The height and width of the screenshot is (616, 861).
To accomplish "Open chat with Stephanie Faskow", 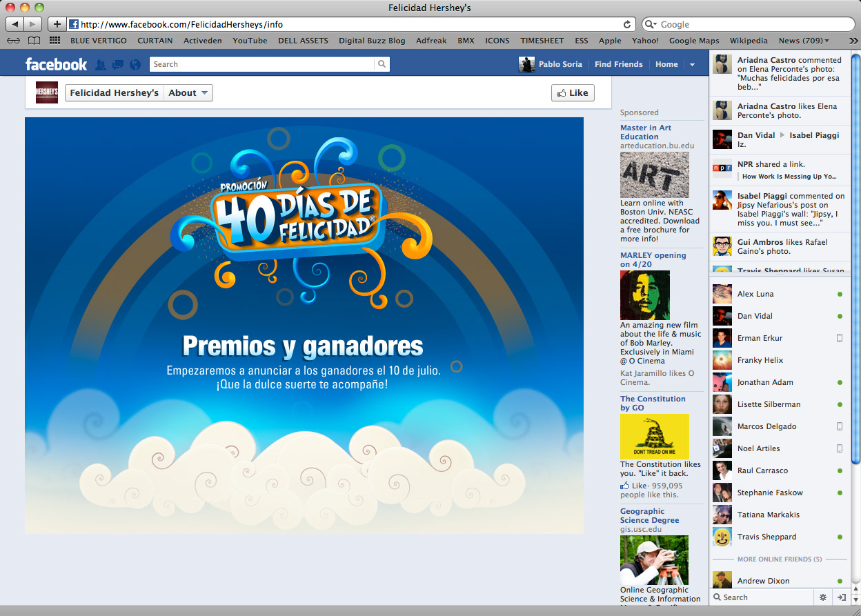I will pyautogui.click(x=780, y=493).
